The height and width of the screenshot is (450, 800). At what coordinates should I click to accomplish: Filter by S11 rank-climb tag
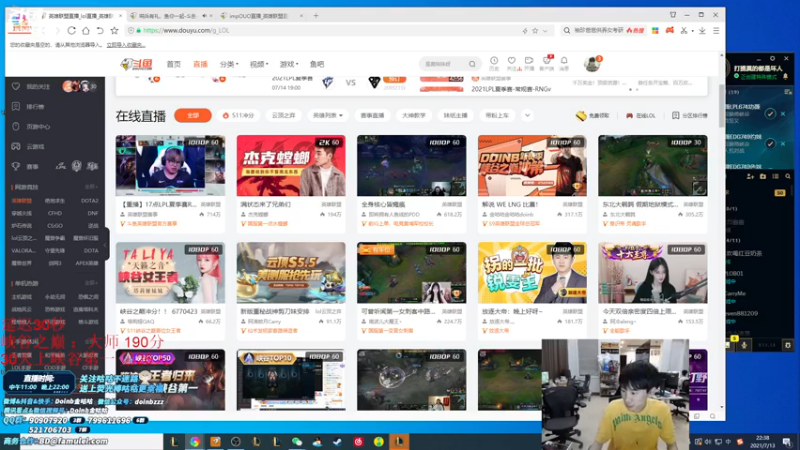[238, 116]
